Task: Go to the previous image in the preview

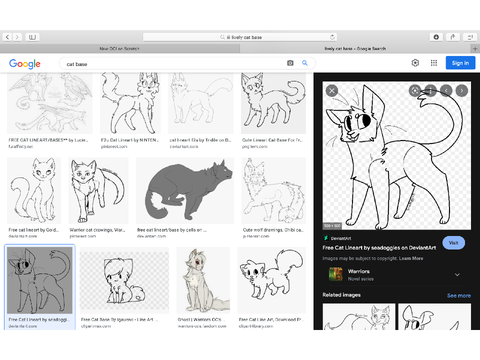Action: pos(446,90)
